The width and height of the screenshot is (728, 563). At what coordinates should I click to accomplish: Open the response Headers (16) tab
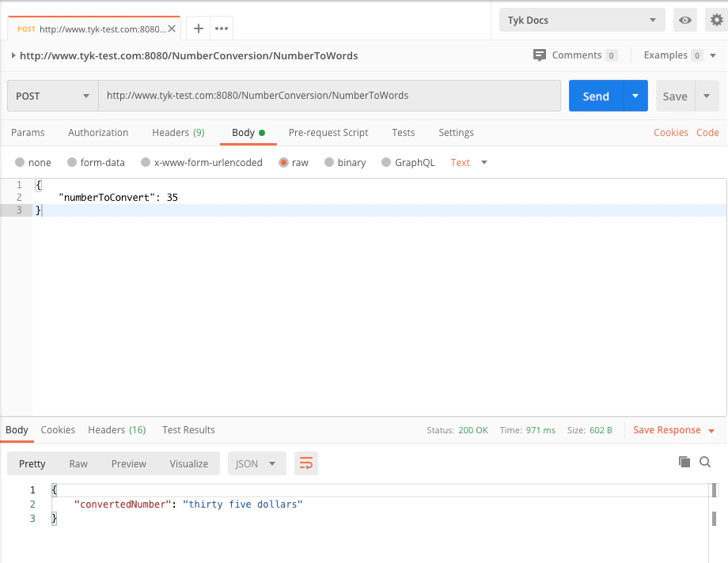coord(117,430)
